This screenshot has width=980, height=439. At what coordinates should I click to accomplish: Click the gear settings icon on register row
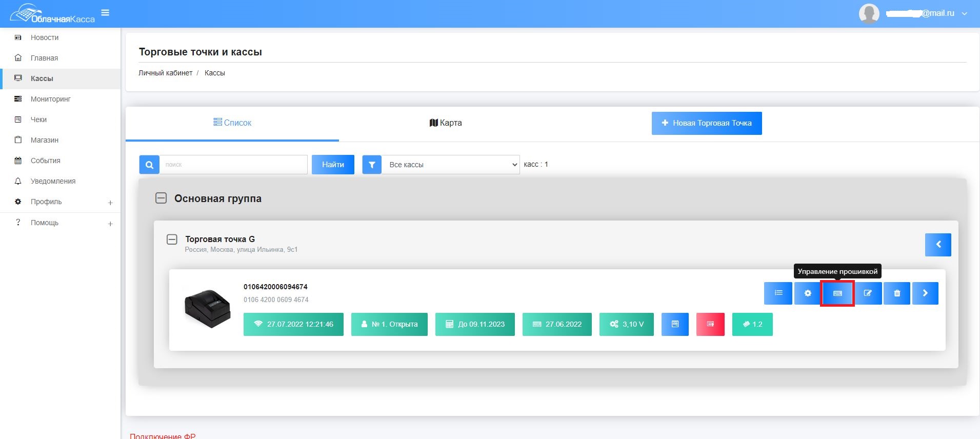808,293
